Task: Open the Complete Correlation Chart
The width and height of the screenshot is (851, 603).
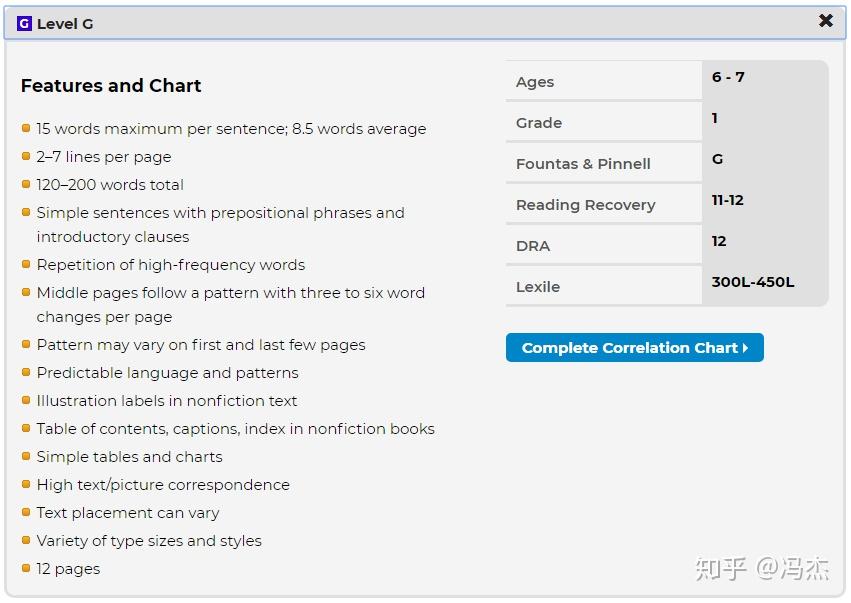Action: (x=634, y=348)
